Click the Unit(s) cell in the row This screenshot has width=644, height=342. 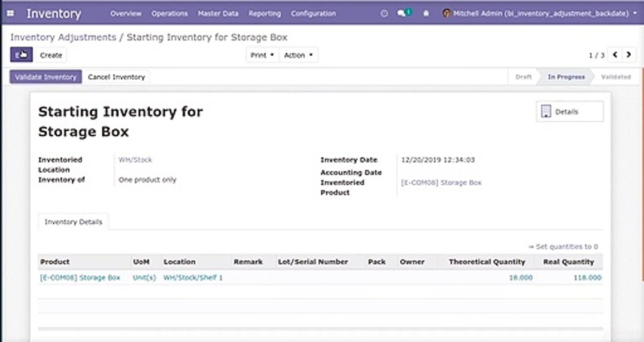point(144,277)
